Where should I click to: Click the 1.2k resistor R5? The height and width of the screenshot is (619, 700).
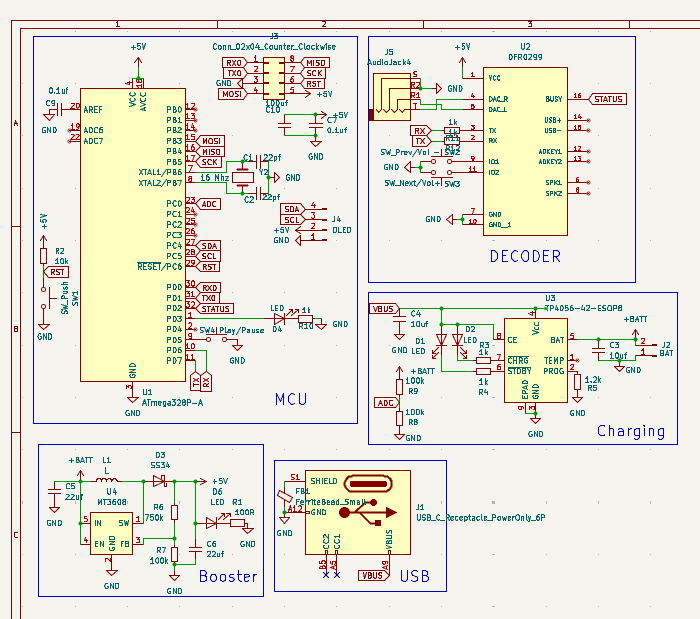(576, 381)
